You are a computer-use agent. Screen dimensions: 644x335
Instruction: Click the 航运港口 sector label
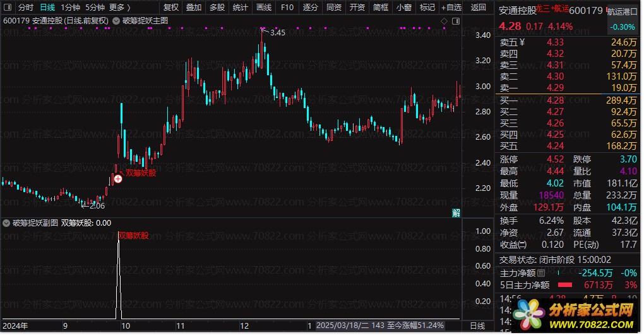point(623,11)
